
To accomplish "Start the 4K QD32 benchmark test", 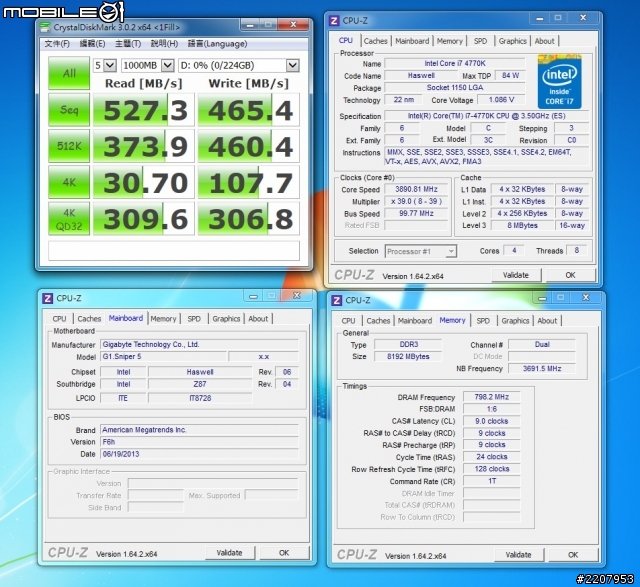I will click(69, 219).
